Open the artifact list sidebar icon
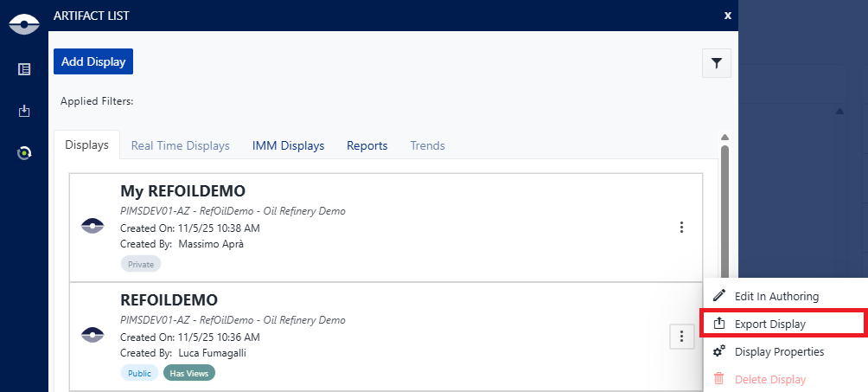This screenshot has width=868, height=392. [24, 69]
